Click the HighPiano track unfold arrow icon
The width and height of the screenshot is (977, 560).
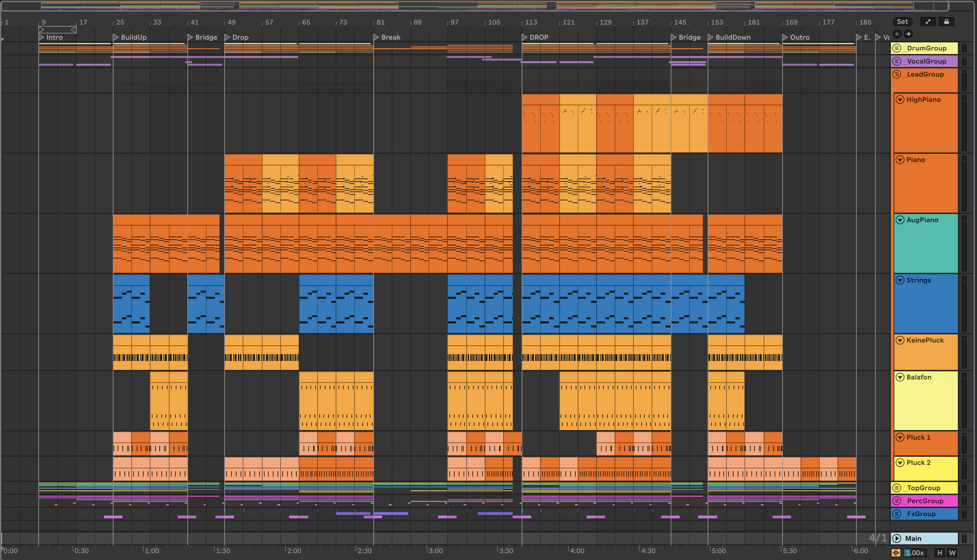tap(900, 99)
